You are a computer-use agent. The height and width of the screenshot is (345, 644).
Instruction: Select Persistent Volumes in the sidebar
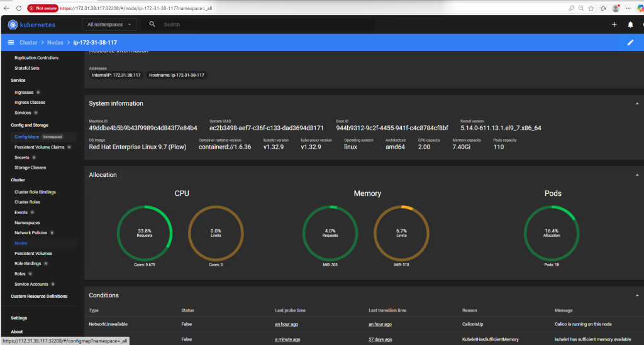(33, 253)
